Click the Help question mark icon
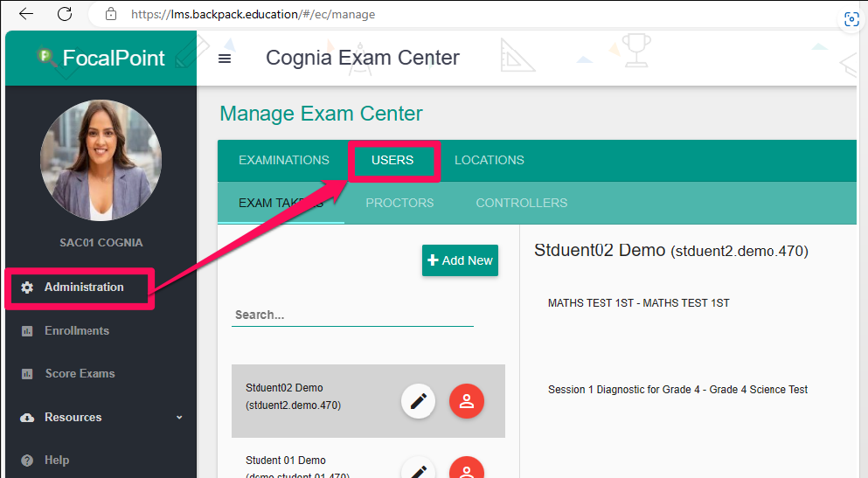Viewport: 868px width, 478px height. coord(27,461)
